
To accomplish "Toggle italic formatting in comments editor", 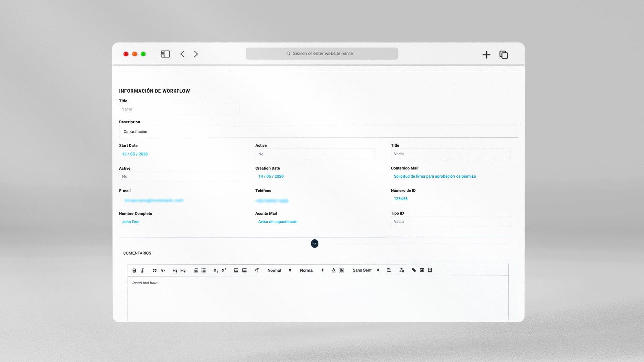I will click(142, 270).
